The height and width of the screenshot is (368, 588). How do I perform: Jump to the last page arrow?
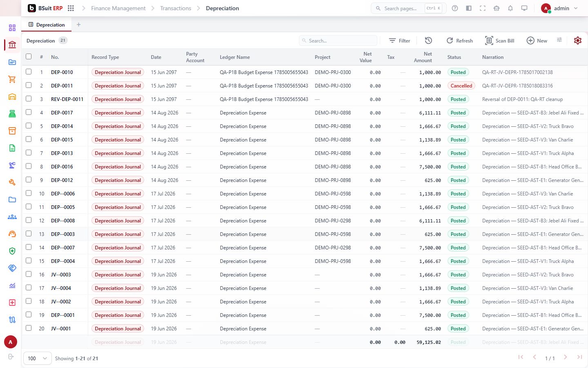[x=579, y=357]
